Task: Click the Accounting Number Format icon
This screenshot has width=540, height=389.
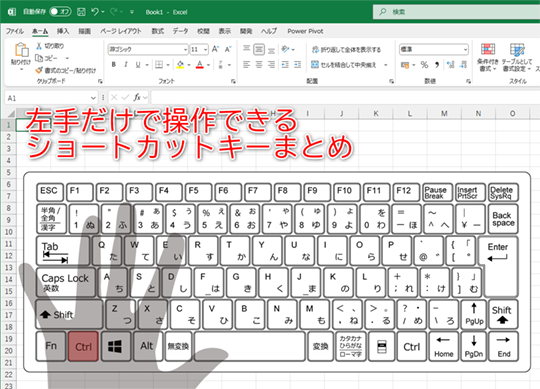Action: [405, 64]
